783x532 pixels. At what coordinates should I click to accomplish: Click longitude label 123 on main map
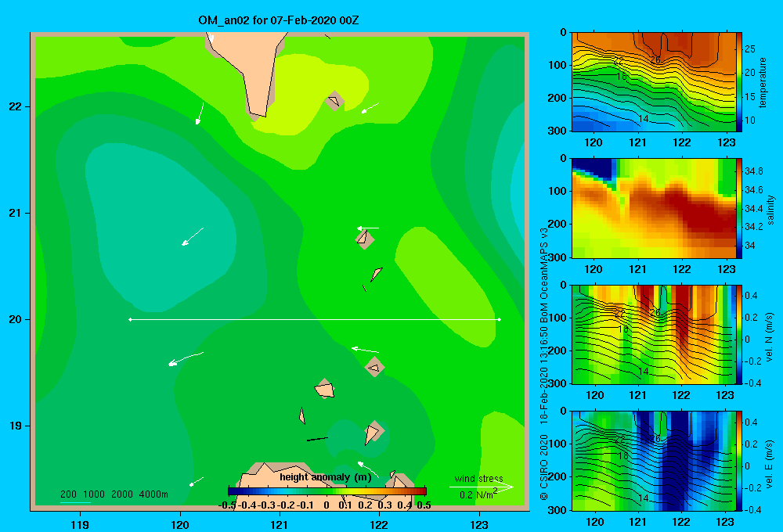[479, 524]
